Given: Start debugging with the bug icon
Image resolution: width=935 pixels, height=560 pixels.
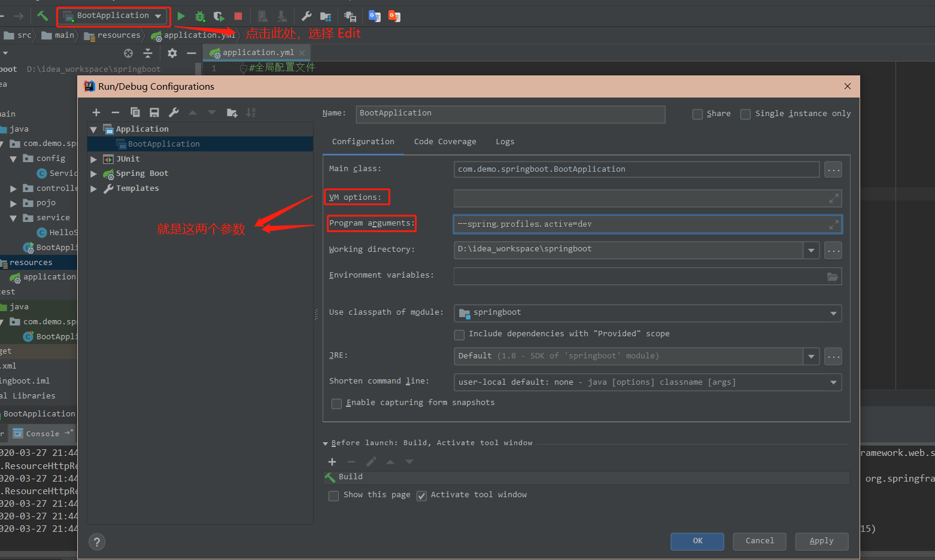Looking at the screenshot, I should (200, 16).
